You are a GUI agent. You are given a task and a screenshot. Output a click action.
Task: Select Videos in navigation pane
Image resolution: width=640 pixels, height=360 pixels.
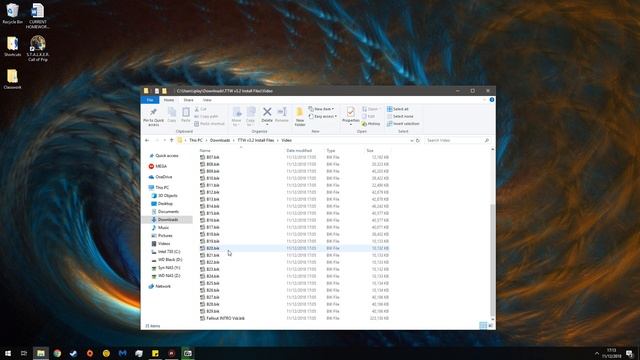point(161,243)
